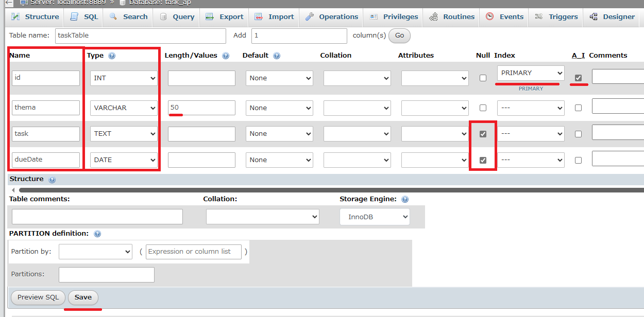Open help for PARTITION definition
This screenshot has width=644, height=317.
[97, 234]
